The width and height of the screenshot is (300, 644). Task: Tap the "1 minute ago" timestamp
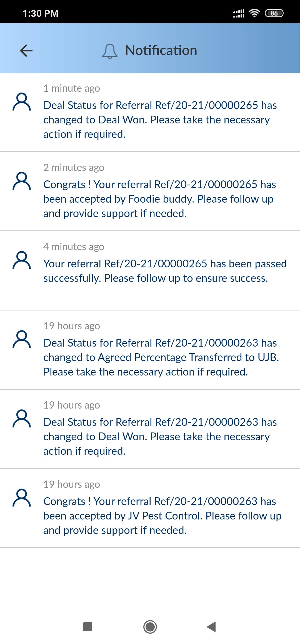click(72, 88)
